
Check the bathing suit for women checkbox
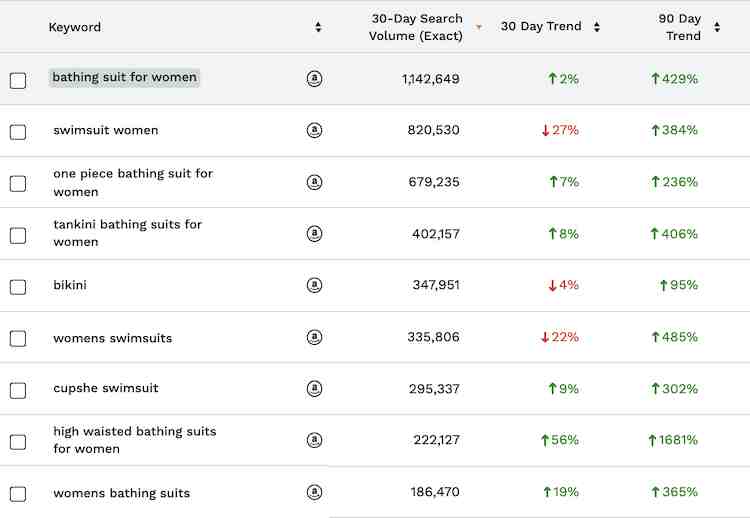click(x=18, y=80)
